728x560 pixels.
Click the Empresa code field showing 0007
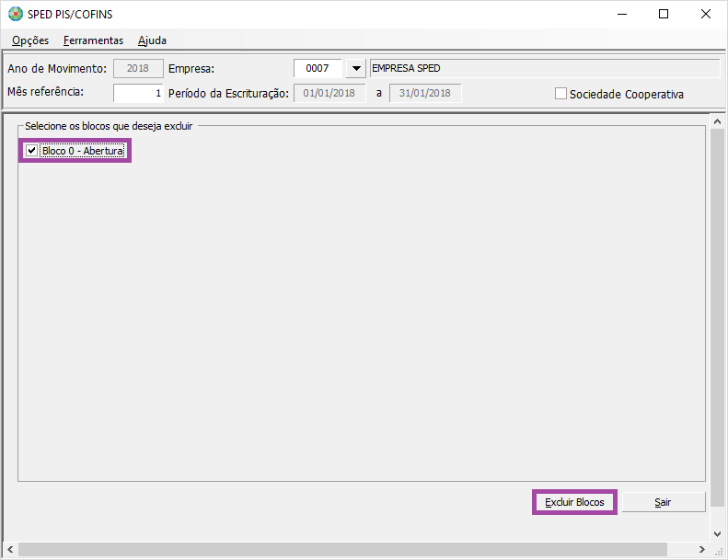coord(318,69)
